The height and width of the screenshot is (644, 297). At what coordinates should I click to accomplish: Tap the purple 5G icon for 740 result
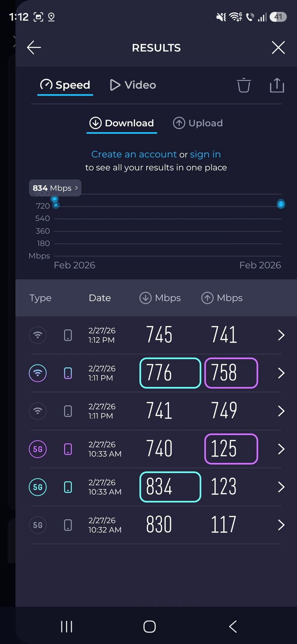tap(38, 449)
